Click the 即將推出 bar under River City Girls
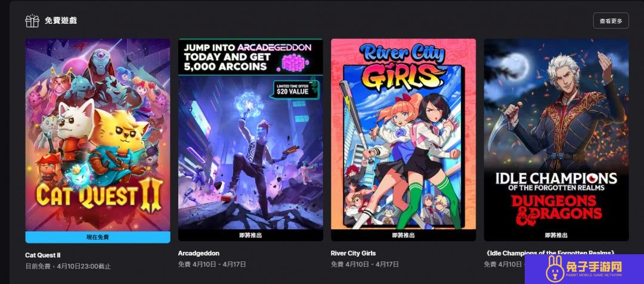 point(403,235)
